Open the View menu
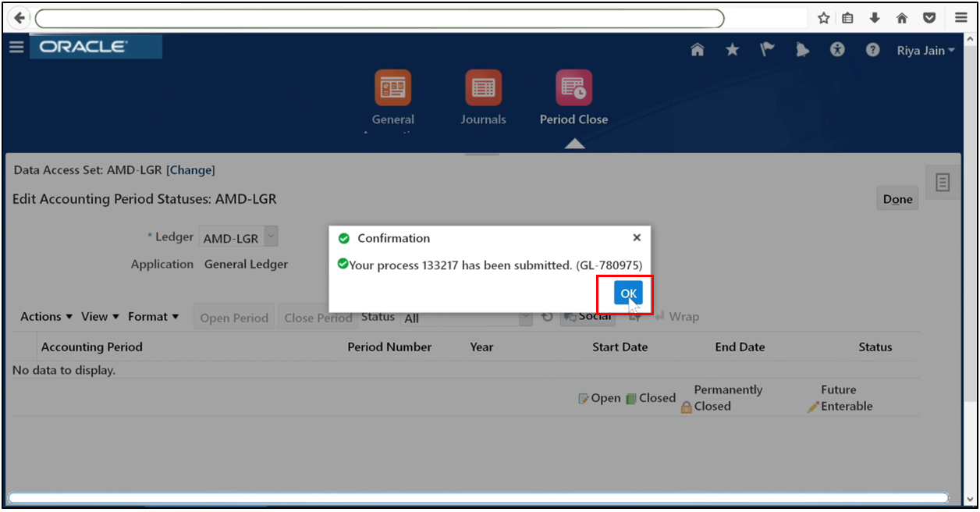The height and width of the screenshot is (512, 980). point(98,316)
